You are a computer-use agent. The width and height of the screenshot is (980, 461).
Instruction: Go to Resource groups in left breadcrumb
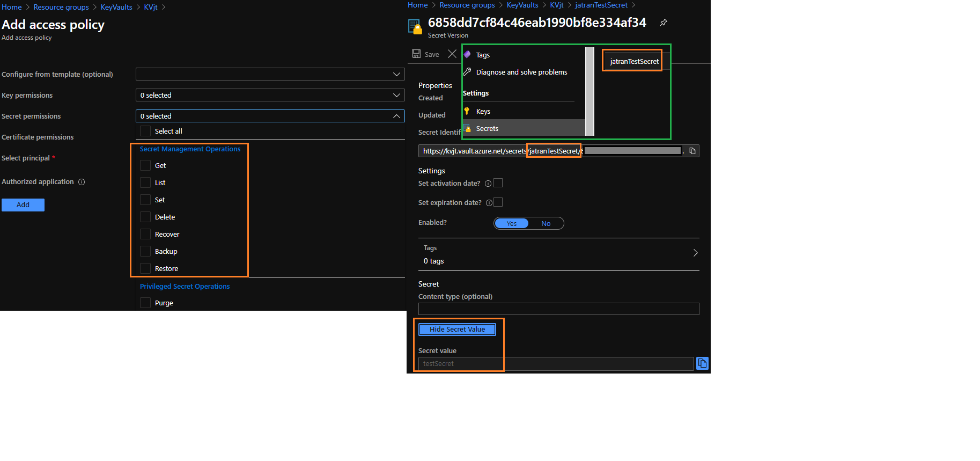coord(61,7)
